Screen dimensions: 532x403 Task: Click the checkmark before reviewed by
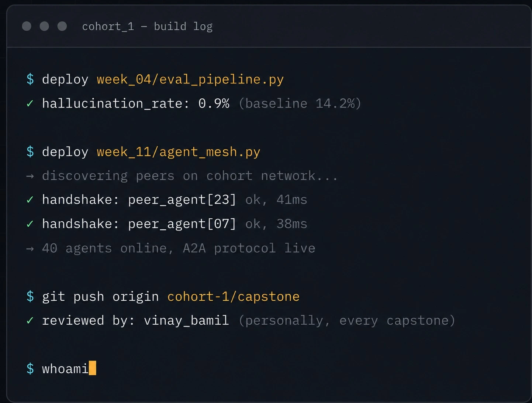[30, 320]
